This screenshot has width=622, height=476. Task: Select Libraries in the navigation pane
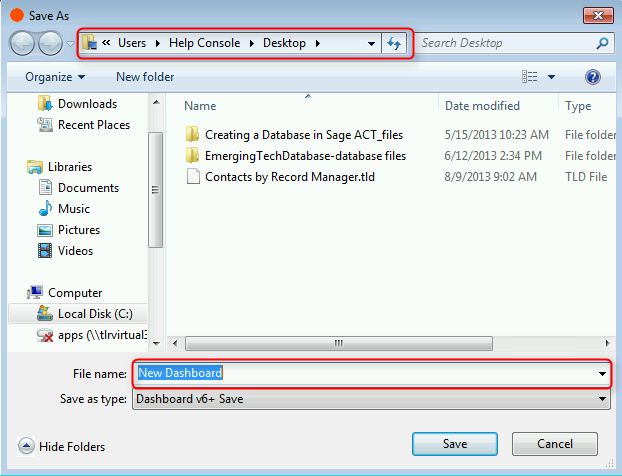pos(70,167)
